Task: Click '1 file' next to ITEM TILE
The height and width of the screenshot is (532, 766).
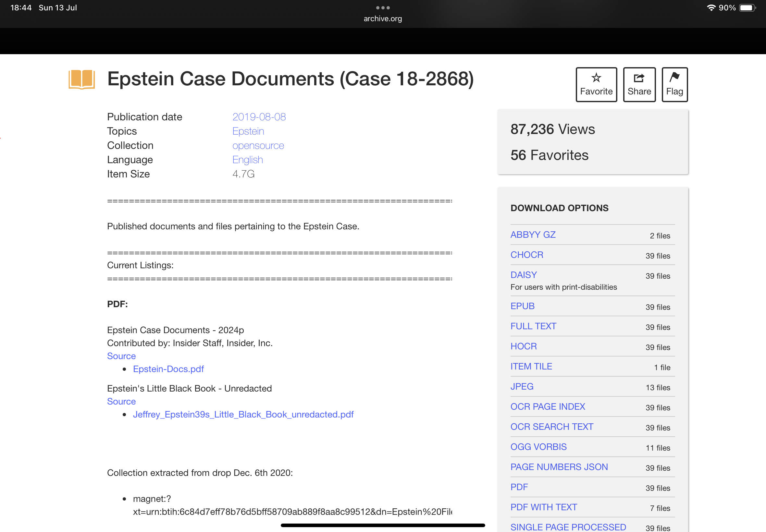Action: [662, 367]
